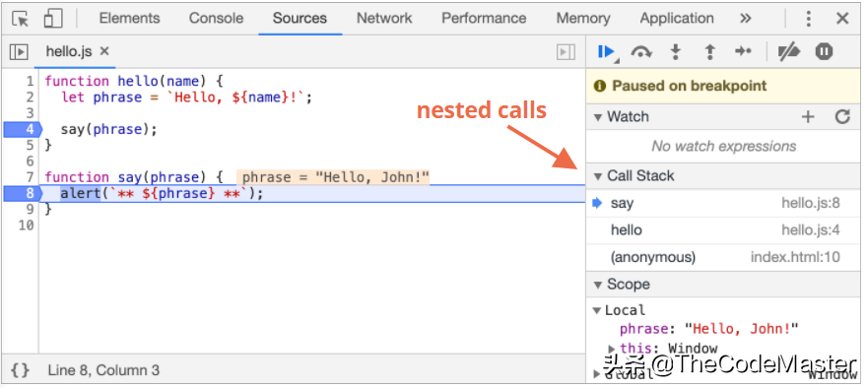Add a new watch expression
The height and width of the screenshot is (388, 868).
808,117
